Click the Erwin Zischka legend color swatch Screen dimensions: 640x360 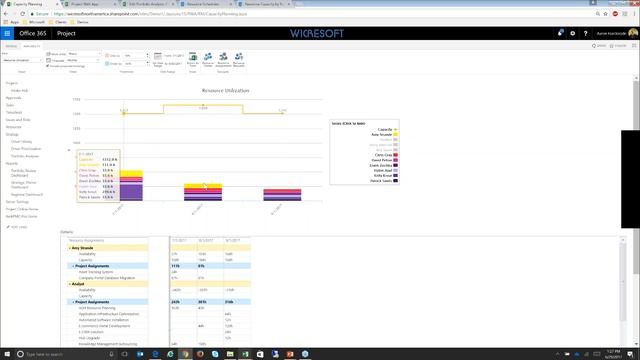tap(396, 165)
